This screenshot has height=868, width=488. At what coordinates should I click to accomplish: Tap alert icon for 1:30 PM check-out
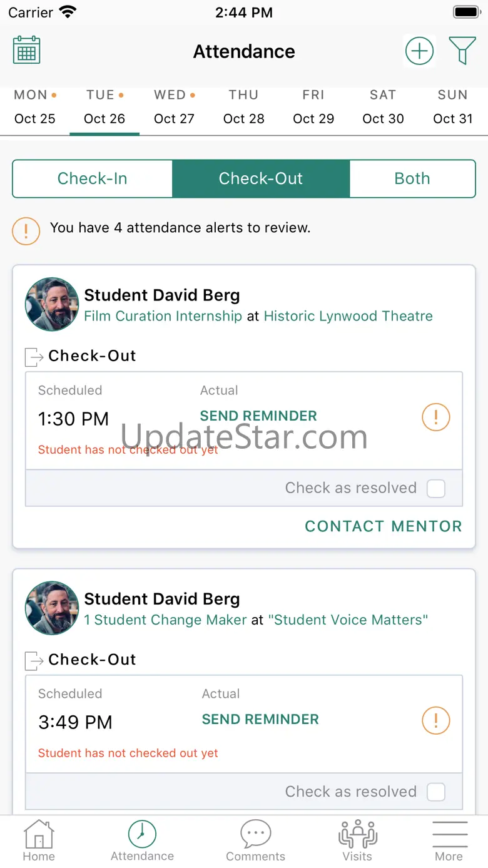tap(435, 417)
